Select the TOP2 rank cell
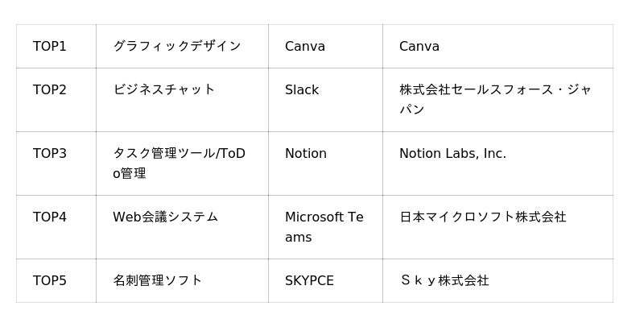 pos(56,100)
